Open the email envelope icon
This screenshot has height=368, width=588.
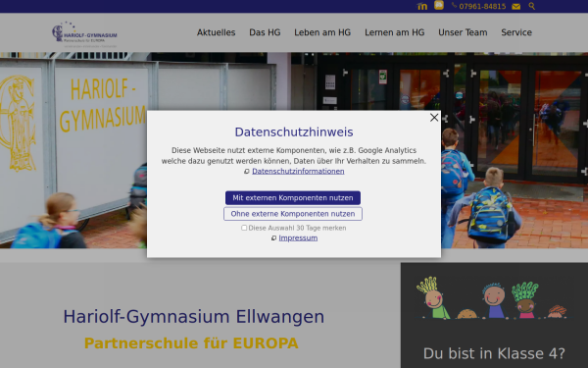point(516,7)
